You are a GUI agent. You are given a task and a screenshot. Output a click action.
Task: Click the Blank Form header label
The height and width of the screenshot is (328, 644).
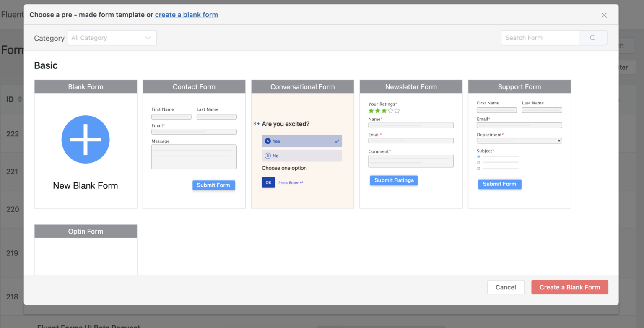pos(86,87)
